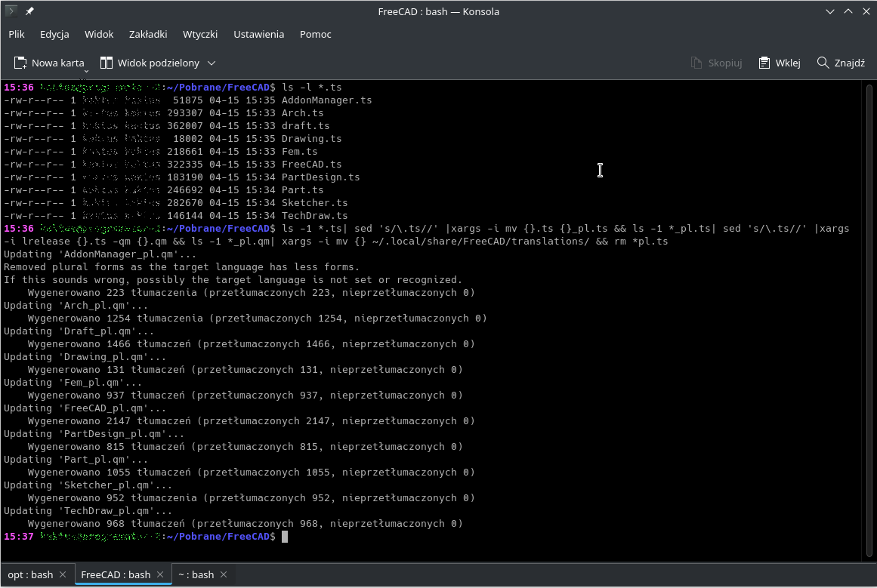Click the Updating 'FreeCAD_pl.qm' line

[85, 408]
